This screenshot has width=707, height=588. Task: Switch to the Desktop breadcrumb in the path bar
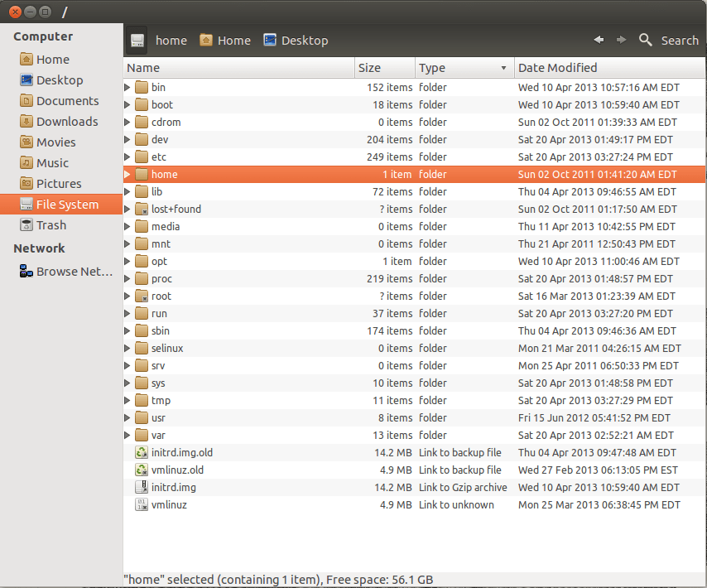tap(286, 40)
